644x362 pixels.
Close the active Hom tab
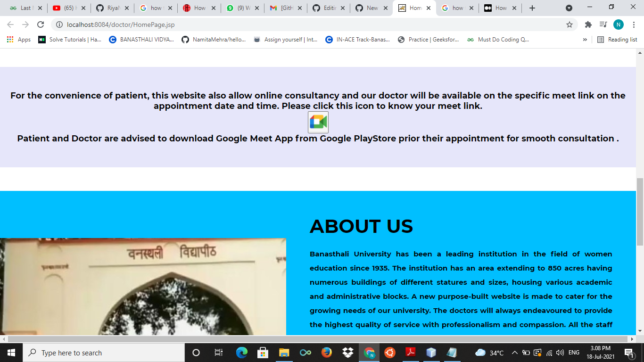pyautogui.click(x=428, y=8)
